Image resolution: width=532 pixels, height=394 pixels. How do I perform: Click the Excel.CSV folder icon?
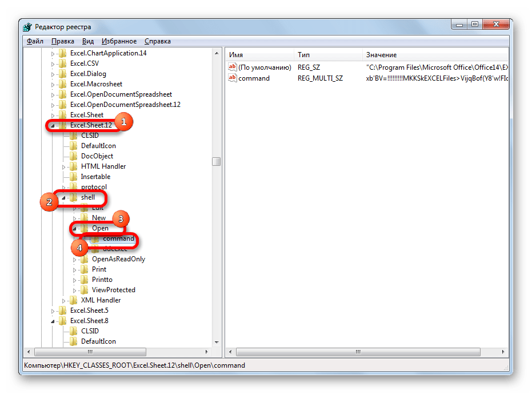62,63
